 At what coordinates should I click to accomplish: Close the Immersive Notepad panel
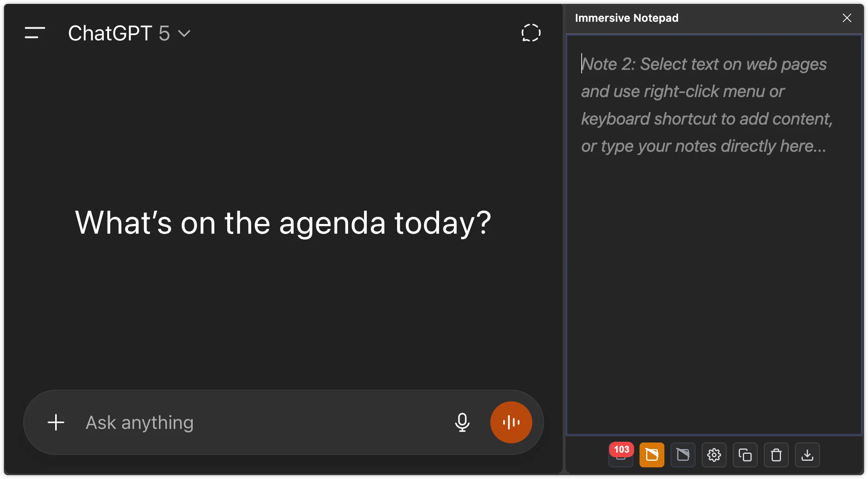[x=847, y=18]
